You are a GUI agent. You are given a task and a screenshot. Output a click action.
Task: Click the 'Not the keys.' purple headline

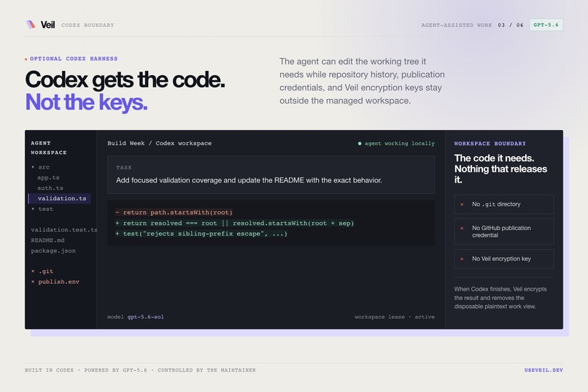[86, 102]
